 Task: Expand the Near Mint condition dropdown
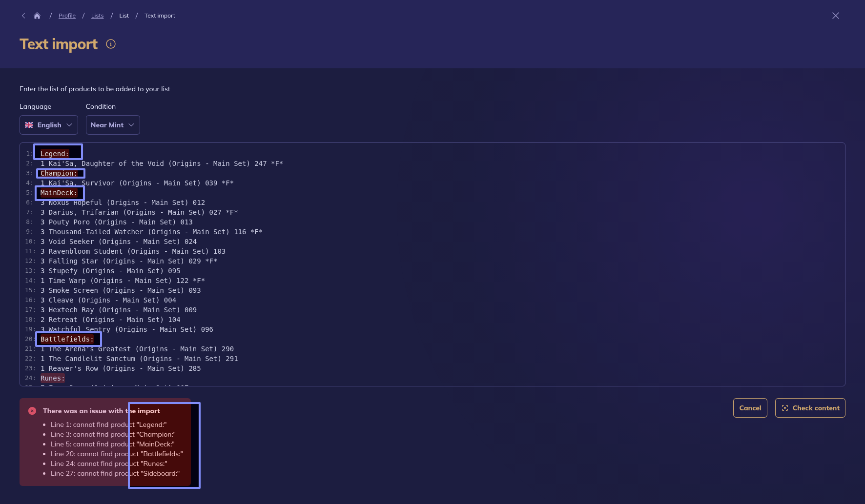pos(113,125)
